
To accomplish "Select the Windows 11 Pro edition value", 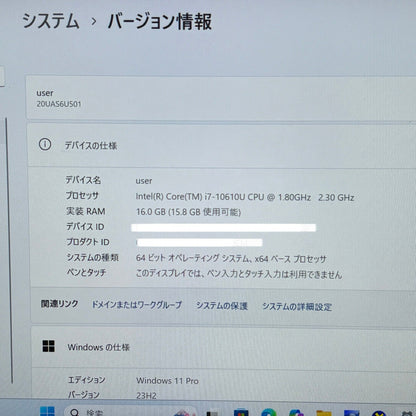I will click(x=167, y=381).
